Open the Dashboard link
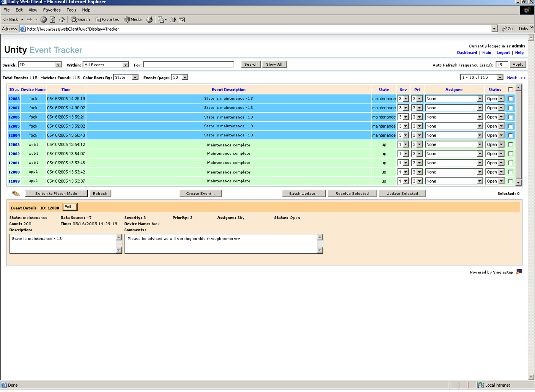The width and height of the screenshot is (535, 392). coord(467,53)
